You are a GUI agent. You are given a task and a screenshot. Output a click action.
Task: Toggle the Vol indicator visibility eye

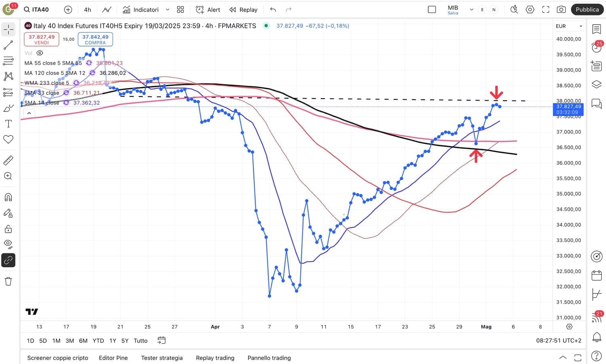click(40, 53)
